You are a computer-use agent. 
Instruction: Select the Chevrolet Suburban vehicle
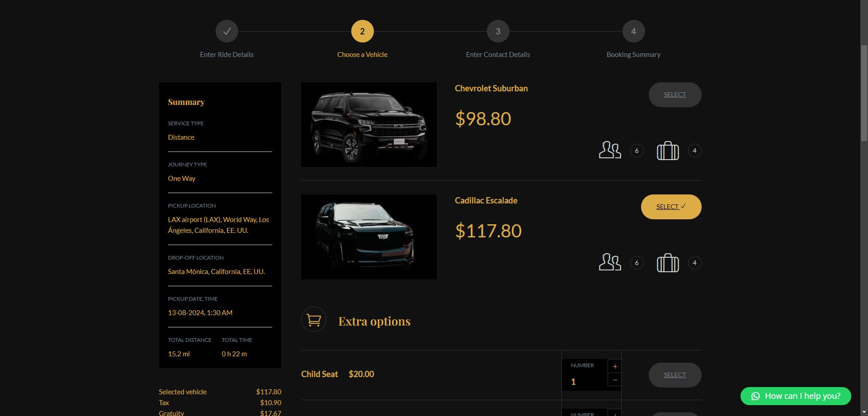pos(675,95)
